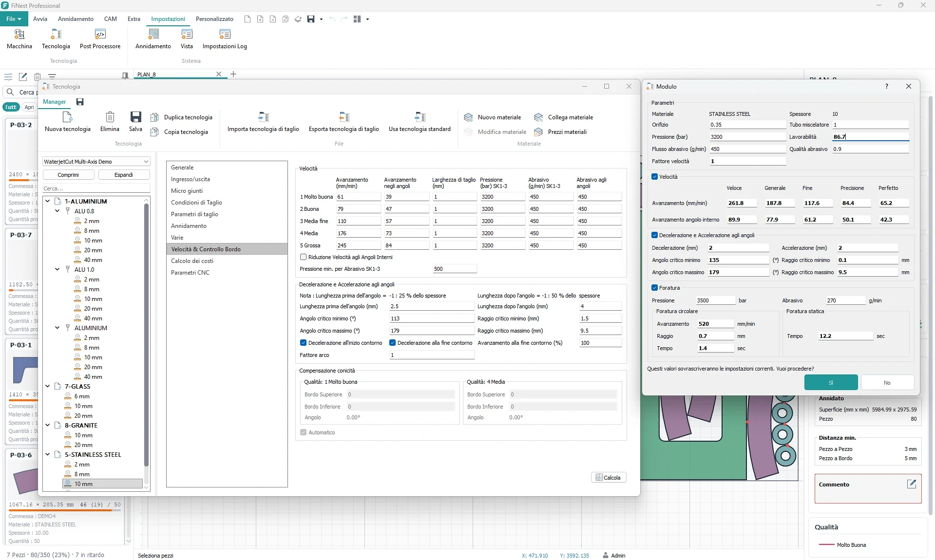Toggle Riduzione Velocità agli Angoli Interni
935x560 pixels.
[x=303, y=257]
